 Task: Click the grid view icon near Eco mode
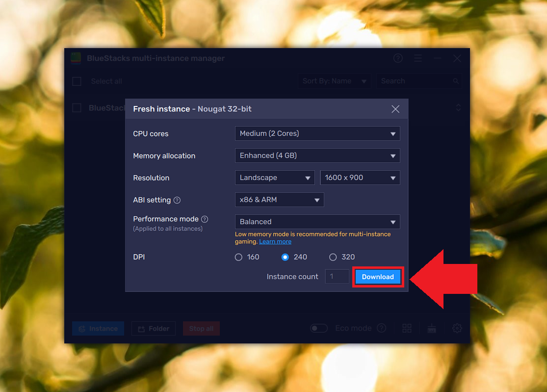407,328
